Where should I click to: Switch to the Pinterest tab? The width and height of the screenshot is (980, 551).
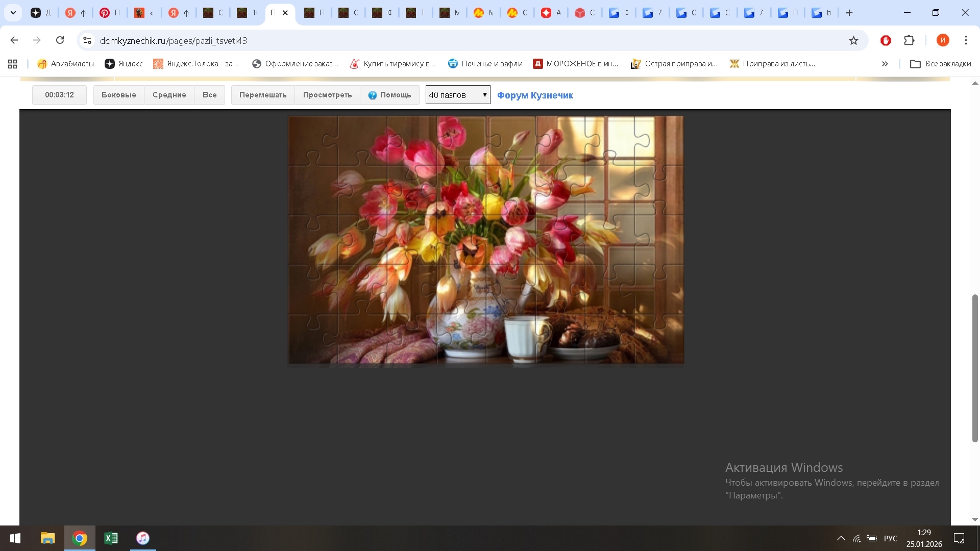pos(110,13)
